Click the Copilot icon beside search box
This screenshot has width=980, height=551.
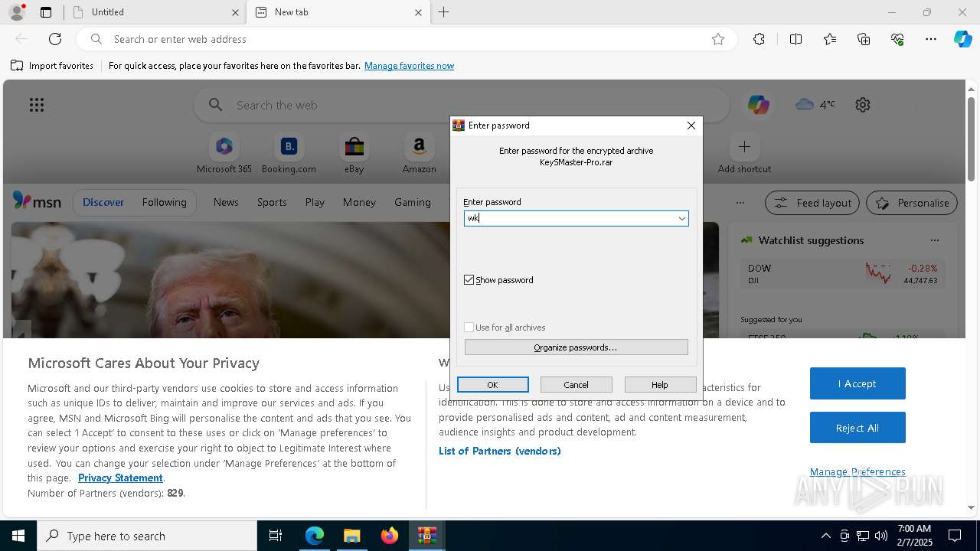tap(759, 105)
